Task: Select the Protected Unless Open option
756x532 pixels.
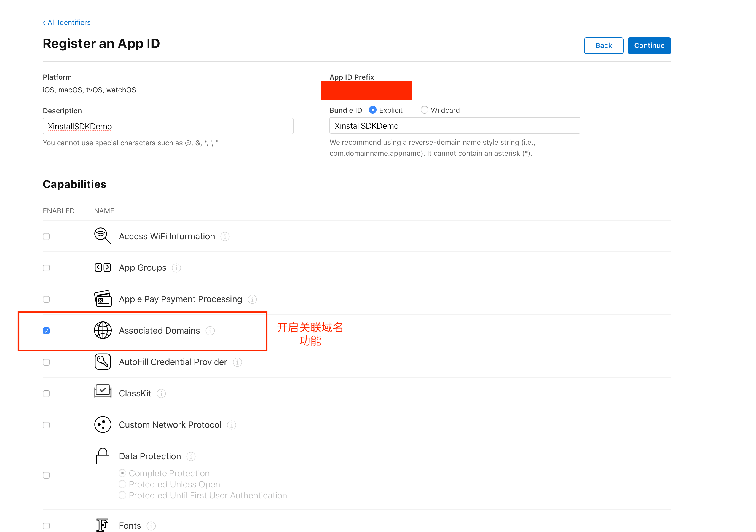Action: click(x=123, y=484)
